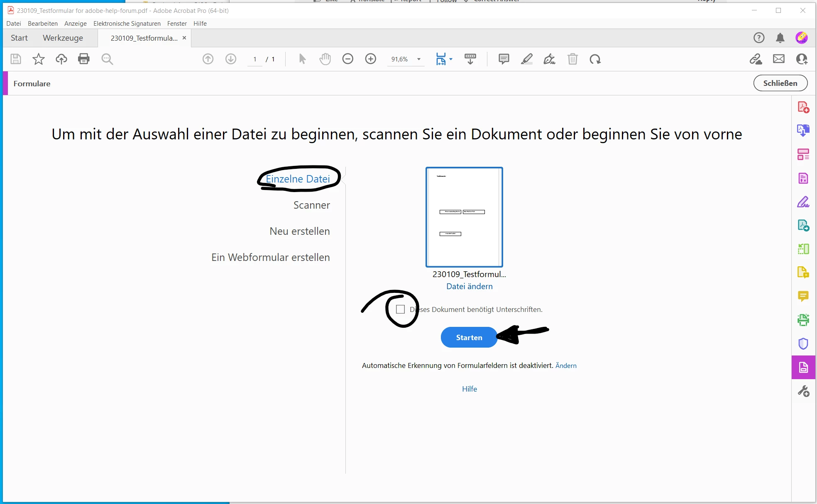
Task: Click the zoom in plus icon
Action: 370,59
